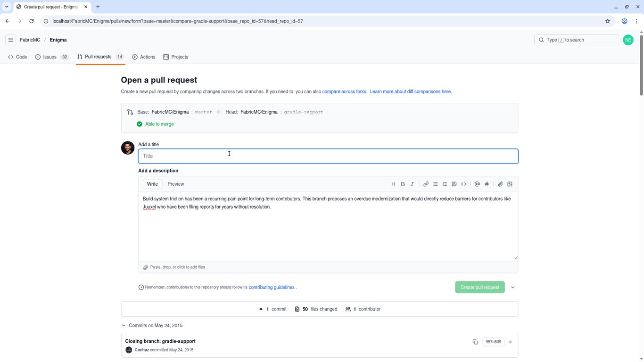The image size is (644, 362).
Task: Apply italic formatting in description editor
Action: (x=412, y=184)
